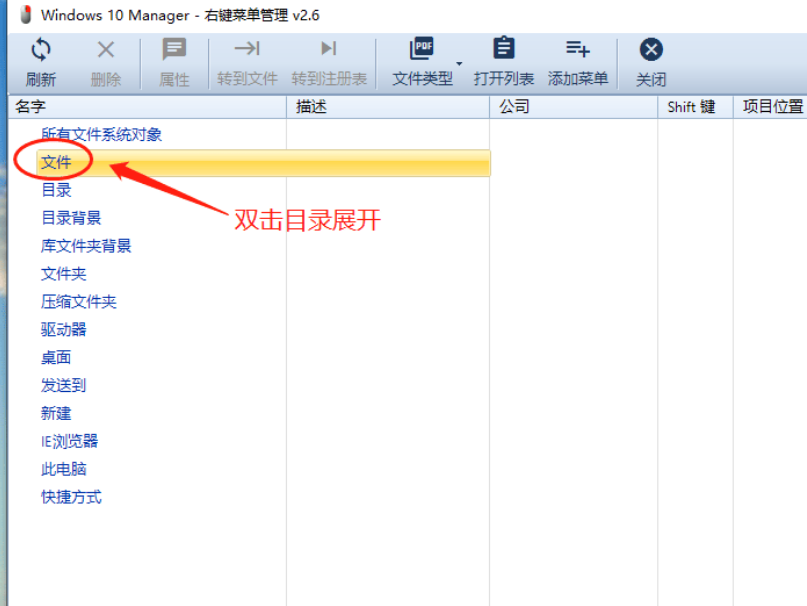Image resolution: width=807 pixels, height=606 pixels.
Task: Click the 添加菜单 add menu icon
Action: [x=577, y=49]
